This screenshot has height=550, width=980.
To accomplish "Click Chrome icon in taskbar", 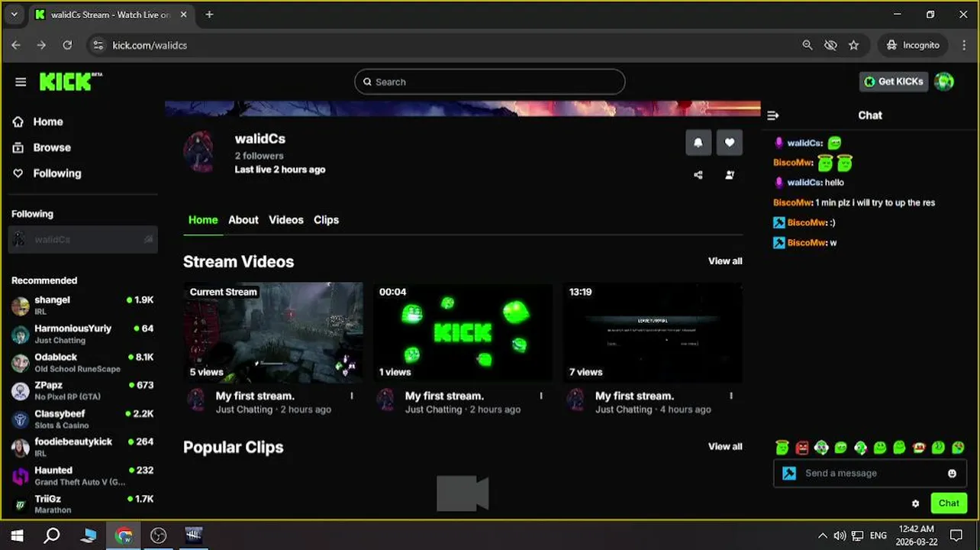I will click(x=123, y=535).
